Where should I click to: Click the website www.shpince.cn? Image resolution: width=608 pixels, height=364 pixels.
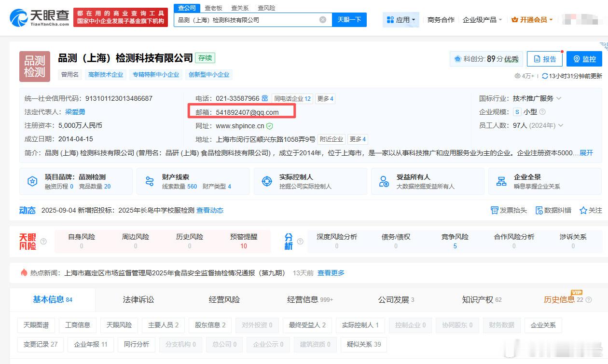(240, 126)
